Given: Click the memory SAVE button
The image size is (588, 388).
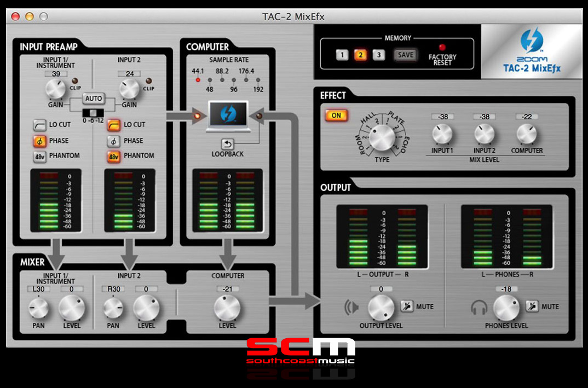Looking at the screenshot, I should (405, 55).
